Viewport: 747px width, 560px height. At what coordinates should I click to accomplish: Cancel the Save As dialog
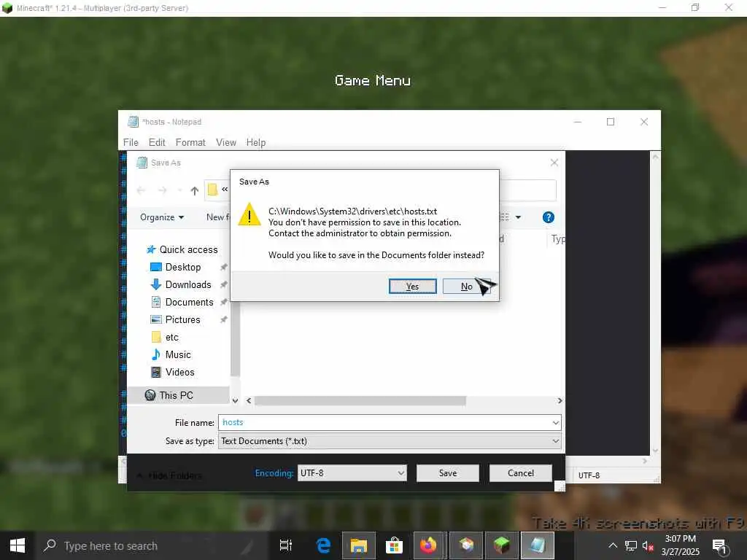tap(520, 472)
